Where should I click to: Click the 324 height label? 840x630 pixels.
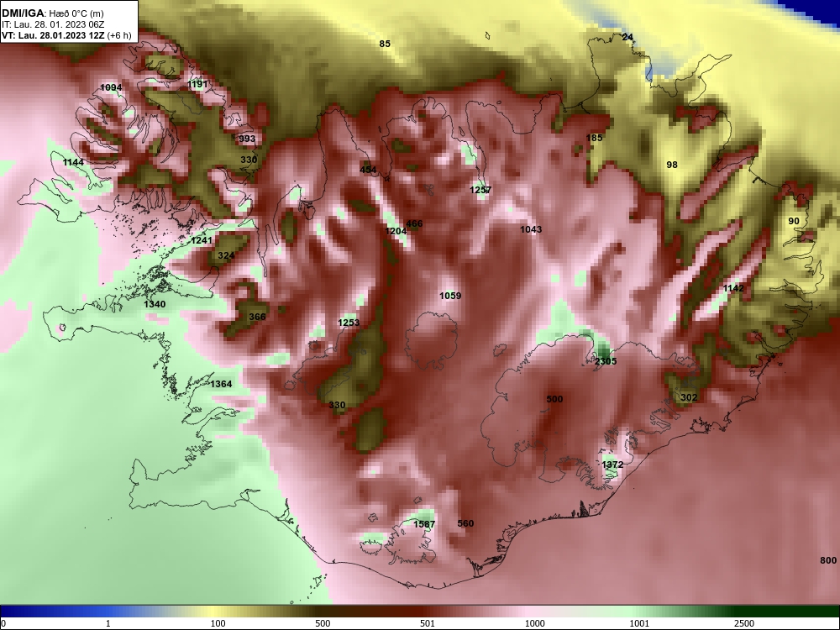[225, 255]
